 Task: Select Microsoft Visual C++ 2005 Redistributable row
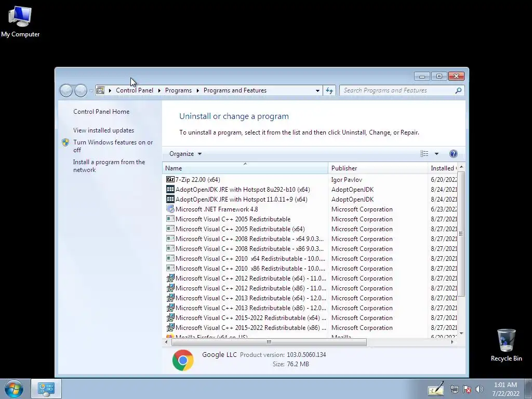pos(310,219)
